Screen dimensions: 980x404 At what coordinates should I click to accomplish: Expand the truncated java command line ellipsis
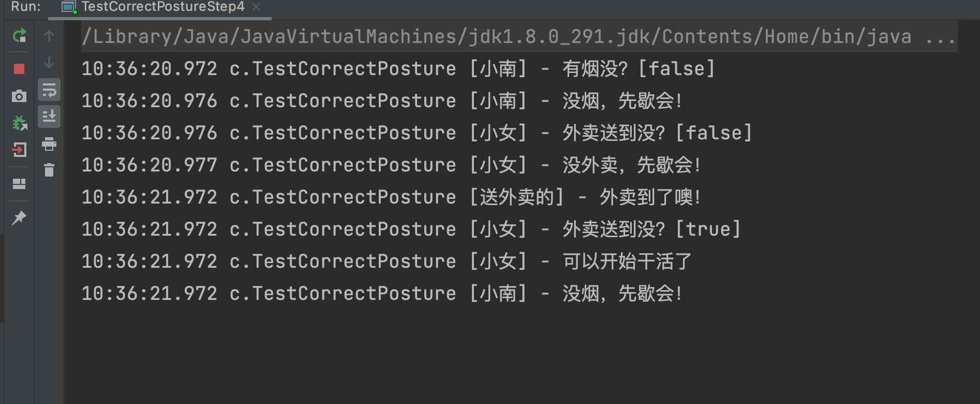coord(941,36)
